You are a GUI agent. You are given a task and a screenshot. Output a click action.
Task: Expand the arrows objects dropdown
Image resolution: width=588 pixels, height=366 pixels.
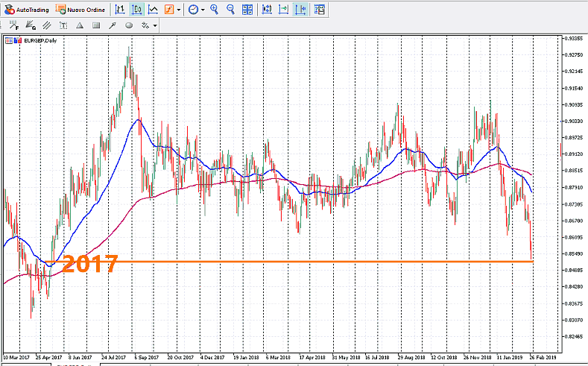[154, 25]
